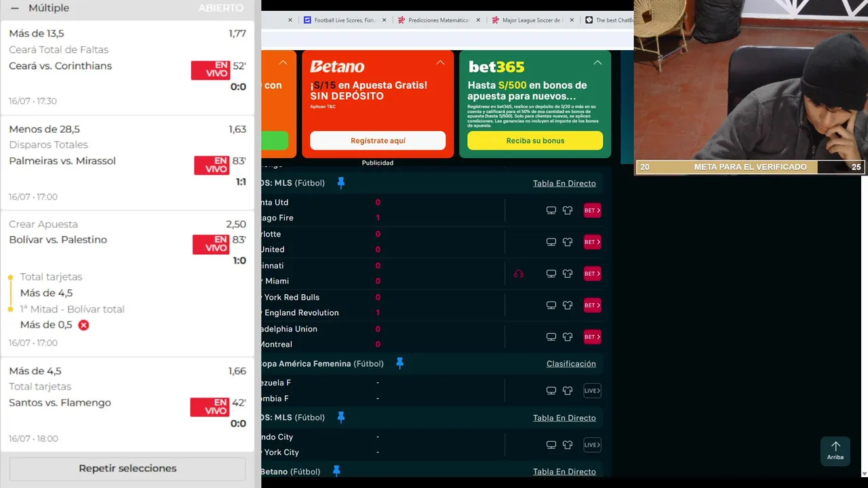Click the red X next to Más de 0,5
The image size is (868, 488).
83,325
